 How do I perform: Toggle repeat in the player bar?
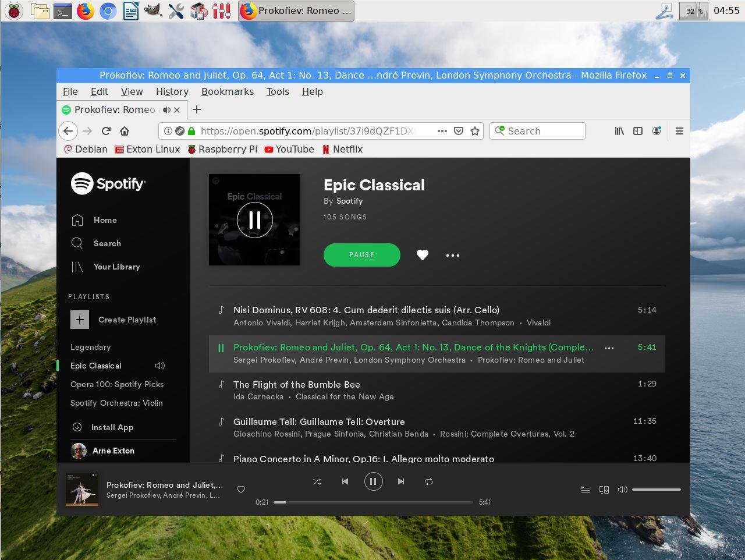click(429, 481)
